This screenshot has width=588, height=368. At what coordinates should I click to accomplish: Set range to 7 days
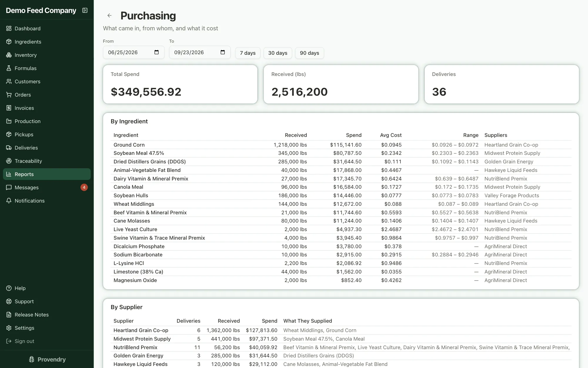coord(248,53)
